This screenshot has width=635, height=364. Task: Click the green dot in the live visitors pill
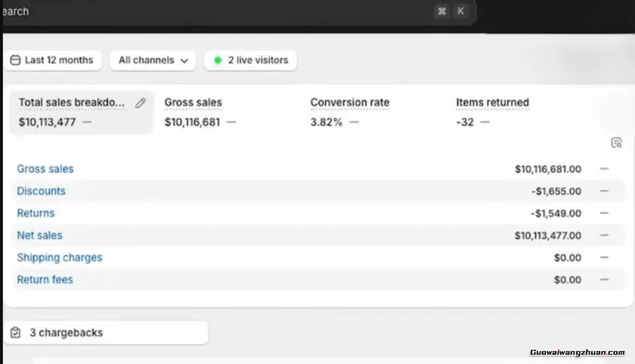(218, 60)
